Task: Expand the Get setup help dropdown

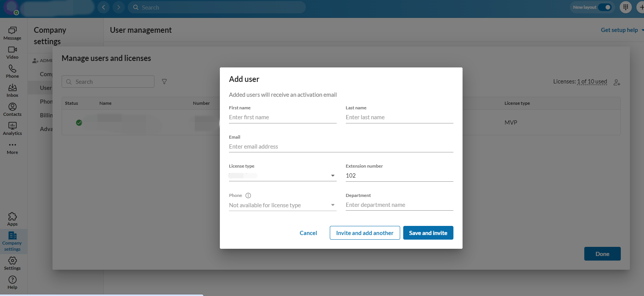Action: [619, 30]
